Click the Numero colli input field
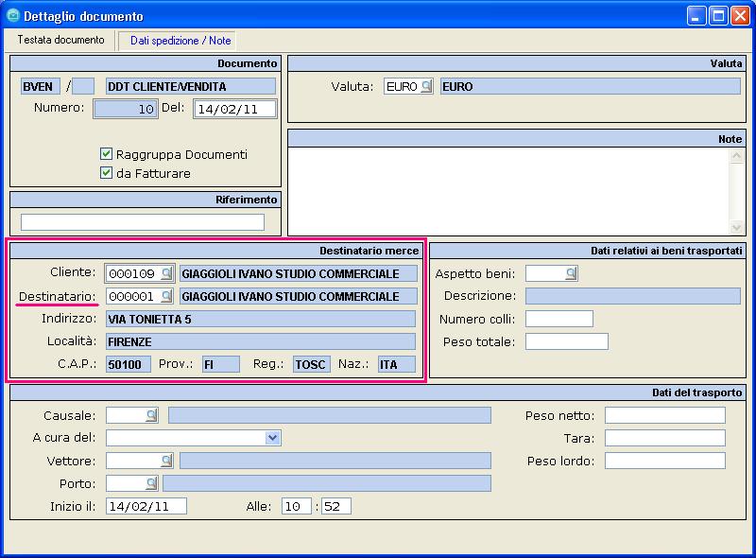This screenshot has height=558, width=756. click(x=559, y=319)
